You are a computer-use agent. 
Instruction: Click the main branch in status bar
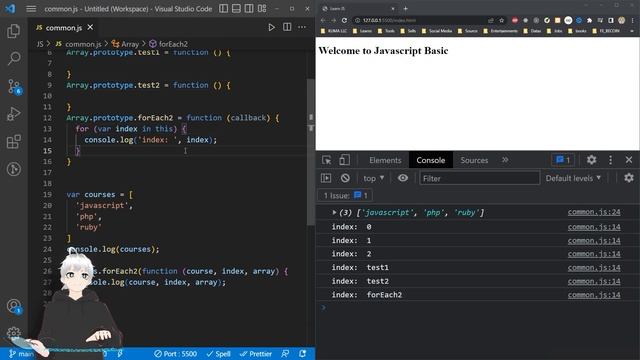coord(21,353)
